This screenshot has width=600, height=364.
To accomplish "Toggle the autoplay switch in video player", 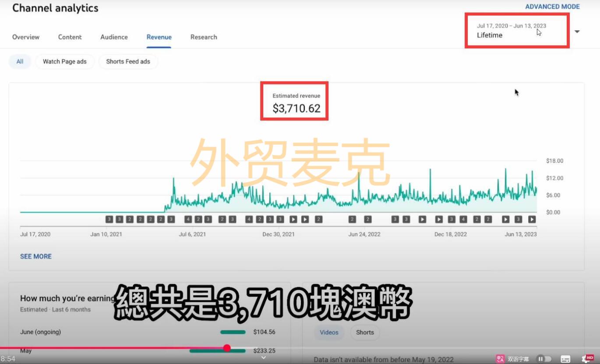I will 544,359.
